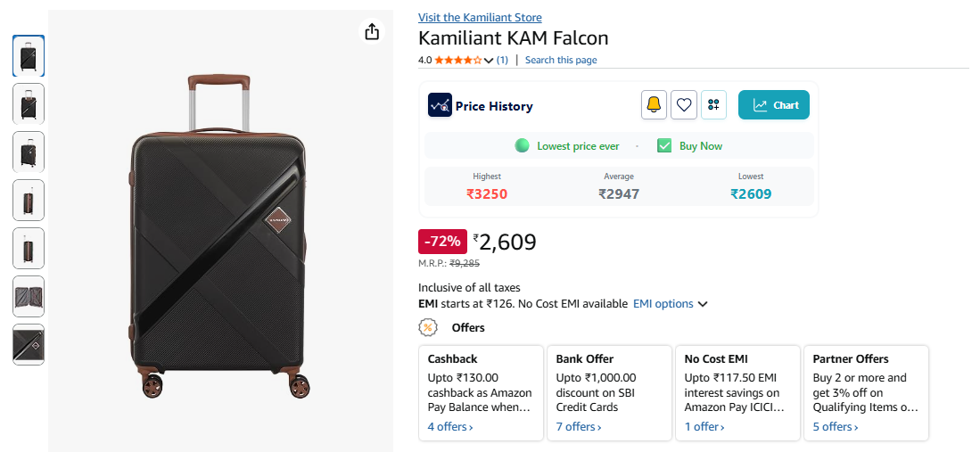Click the green Lowest price ever indicator

tap(522, 145)
